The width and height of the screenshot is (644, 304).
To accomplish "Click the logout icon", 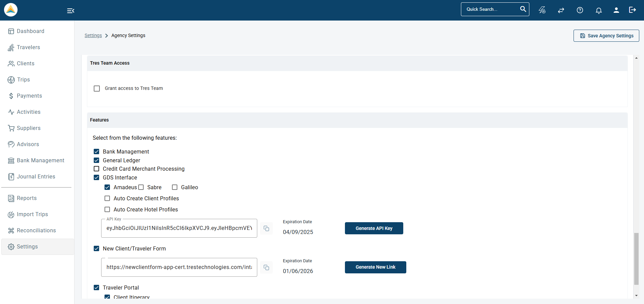I will [x=633, y=10].
